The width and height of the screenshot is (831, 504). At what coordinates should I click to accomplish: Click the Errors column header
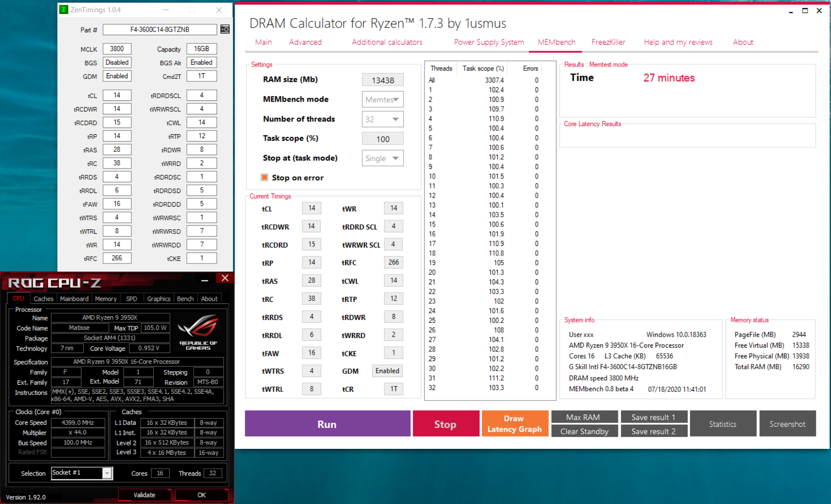point(530,68)
